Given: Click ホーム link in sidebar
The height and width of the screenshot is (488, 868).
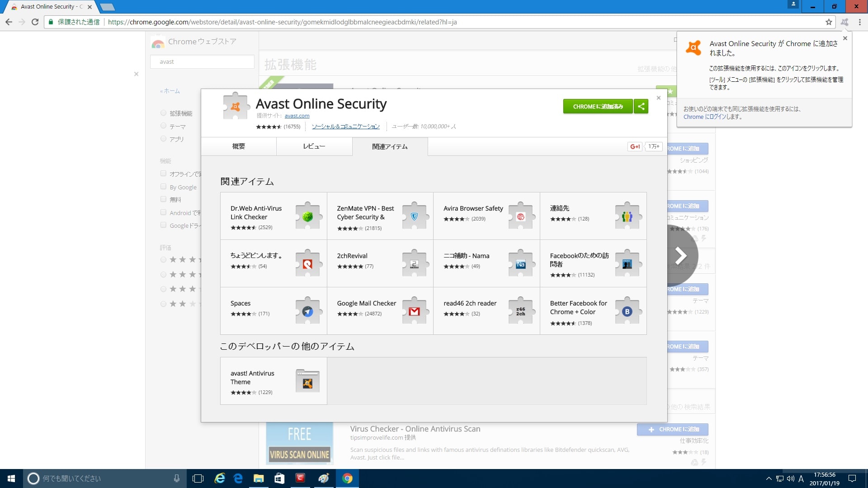Looking at the screenshot, I should click(x=170, y=91).
